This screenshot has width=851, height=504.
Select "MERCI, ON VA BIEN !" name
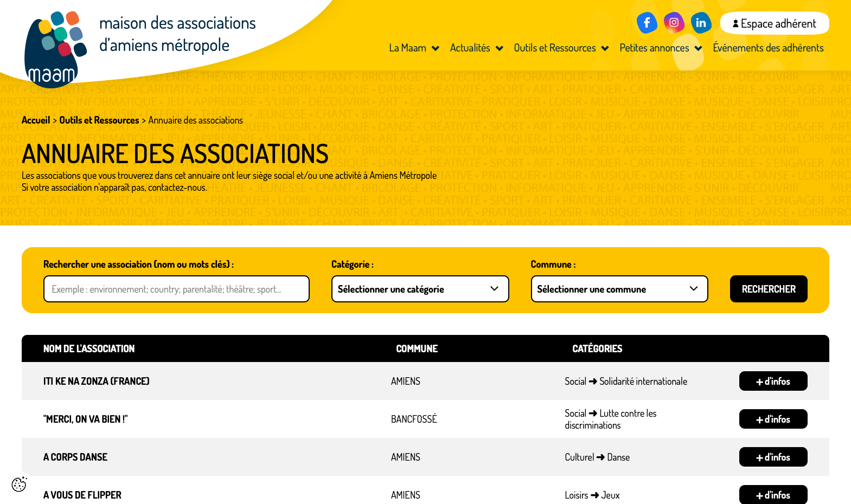coord(85,419)
